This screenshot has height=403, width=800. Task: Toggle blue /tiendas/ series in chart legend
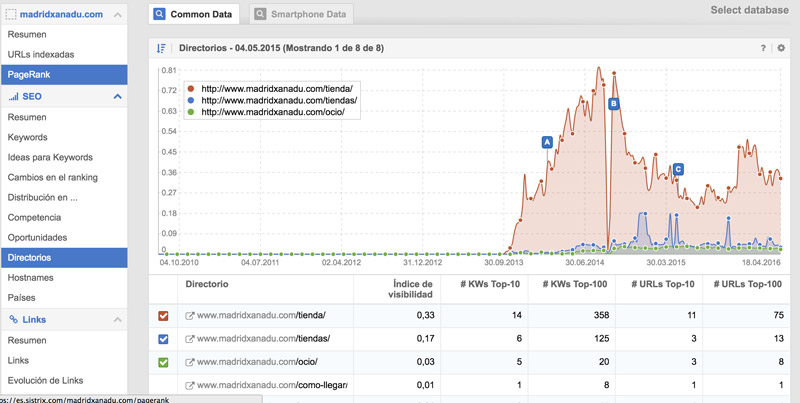(x=272, y=99)
